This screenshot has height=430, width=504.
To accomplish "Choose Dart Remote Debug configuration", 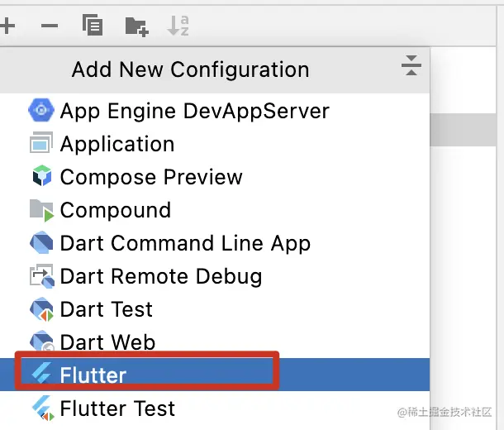I will coord(160,275).
